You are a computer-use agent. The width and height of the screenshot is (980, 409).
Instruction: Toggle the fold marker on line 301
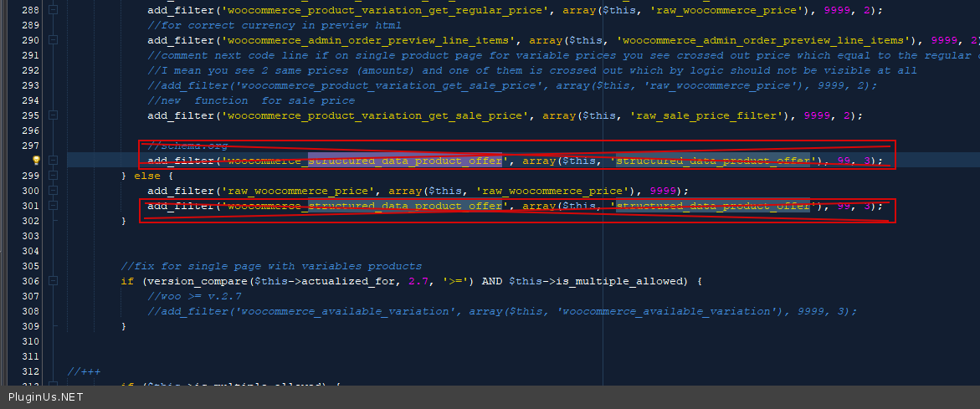pos(54,206)
